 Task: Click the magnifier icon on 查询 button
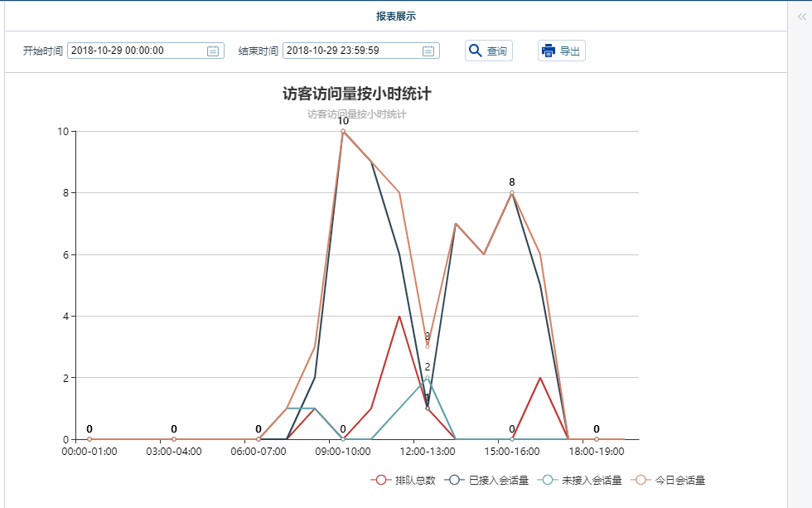(476, 51)
